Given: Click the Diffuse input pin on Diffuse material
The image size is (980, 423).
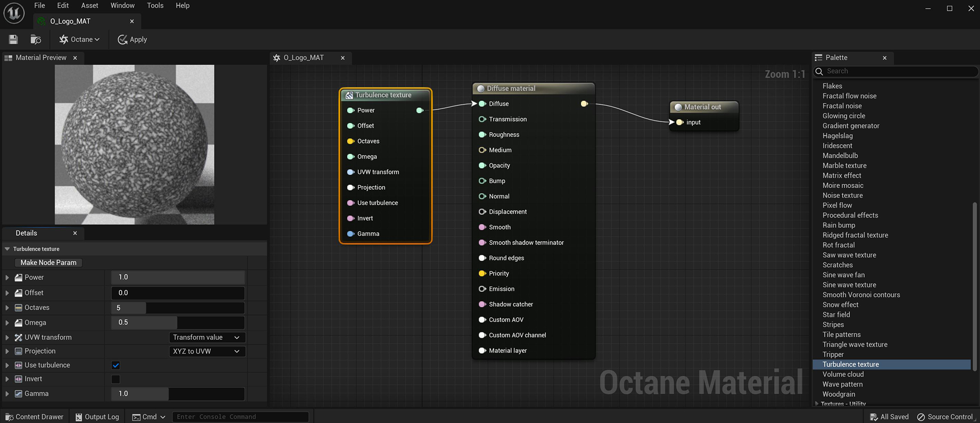Looking at the screenshot, I should [482, 104].
